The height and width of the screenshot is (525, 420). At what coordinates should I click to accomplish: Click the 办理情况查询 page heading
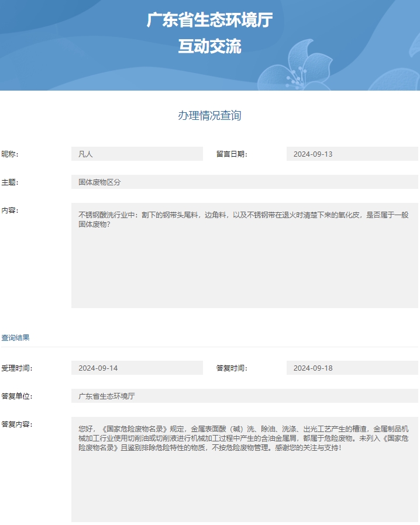[209, 116]
